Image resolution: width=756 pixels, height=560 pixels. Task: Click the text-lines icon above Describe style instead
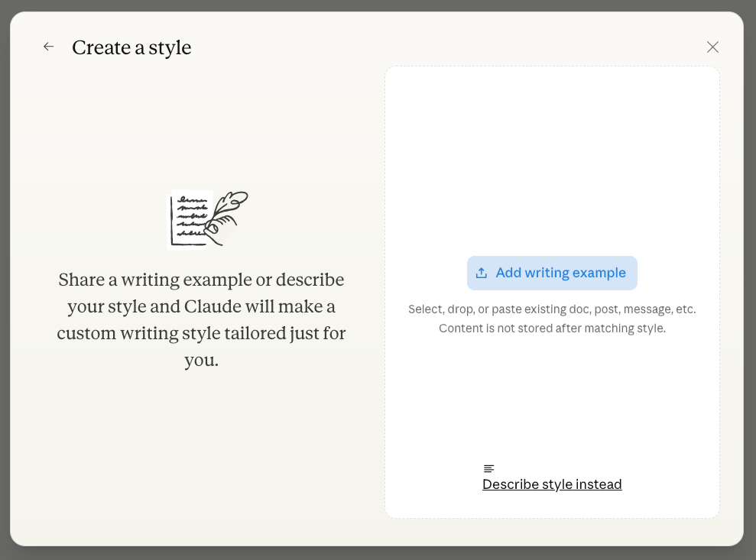488,468
